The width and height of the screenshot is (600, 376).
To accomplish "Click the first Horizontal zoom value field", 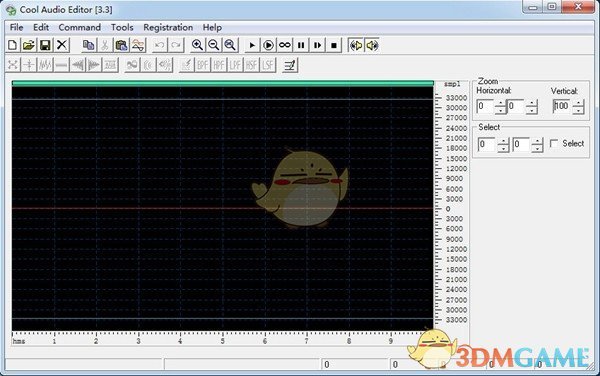I will (x=485, y=106).
